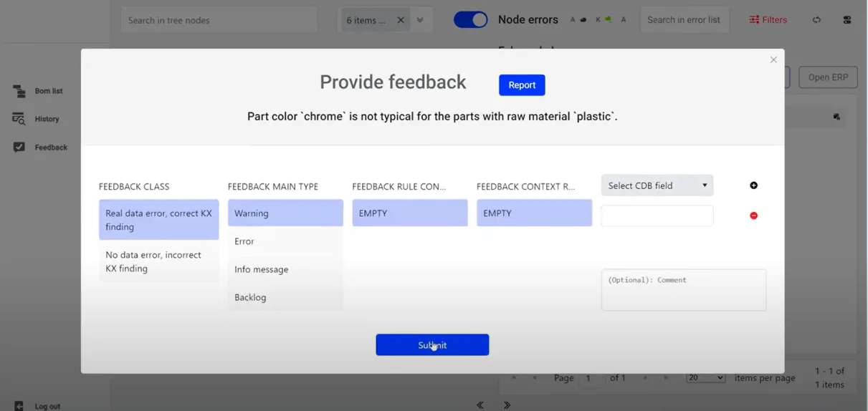Image resolution: width=868 pixels, height=411 pixels.
Task: Select 'Real data error, correct KX finding'
Action: pos(158,220)
